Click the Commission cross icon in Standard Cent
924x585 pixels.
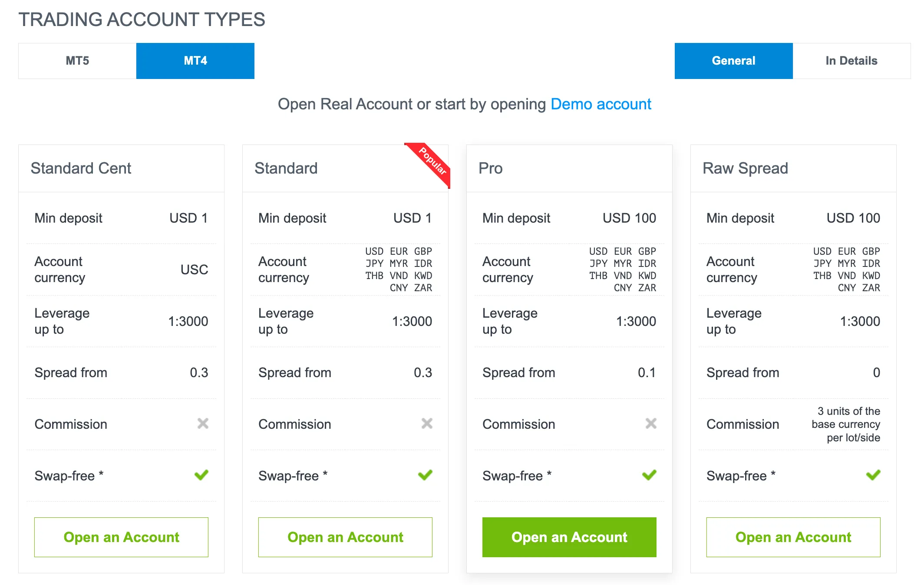pos(203,424)
